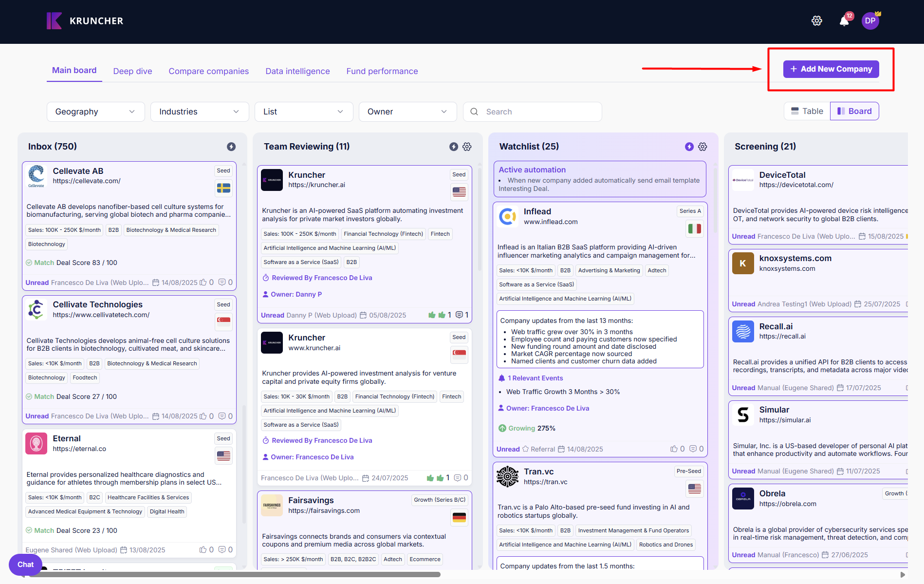Click thumbs up on Eternal card

(x=203, y=550)
